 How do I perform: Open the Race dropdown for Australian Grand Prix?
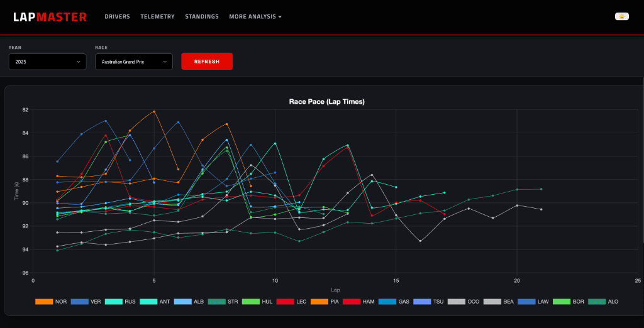pos(133,62)
